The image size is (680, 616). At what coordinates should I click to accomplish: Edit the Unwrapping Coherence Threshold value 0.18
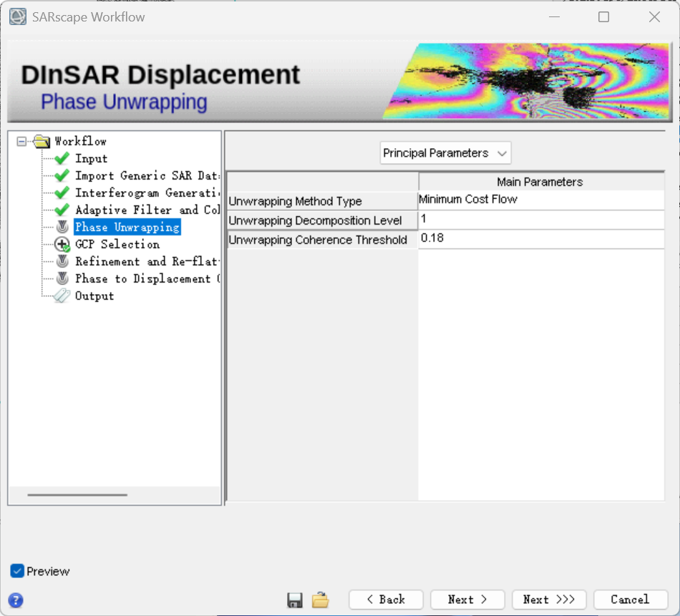coord(541,239)
